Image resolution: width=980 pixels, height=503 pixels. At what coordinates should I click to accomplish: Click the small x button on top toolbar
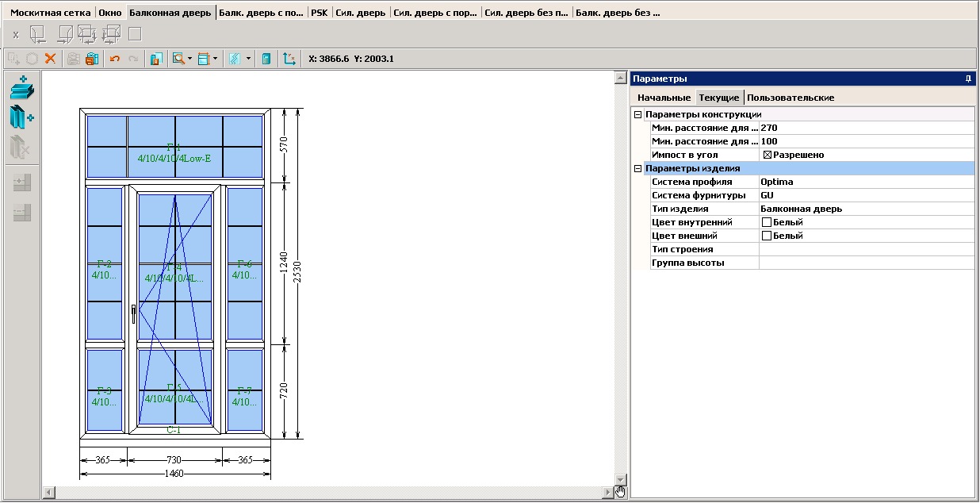pos(16,35)
